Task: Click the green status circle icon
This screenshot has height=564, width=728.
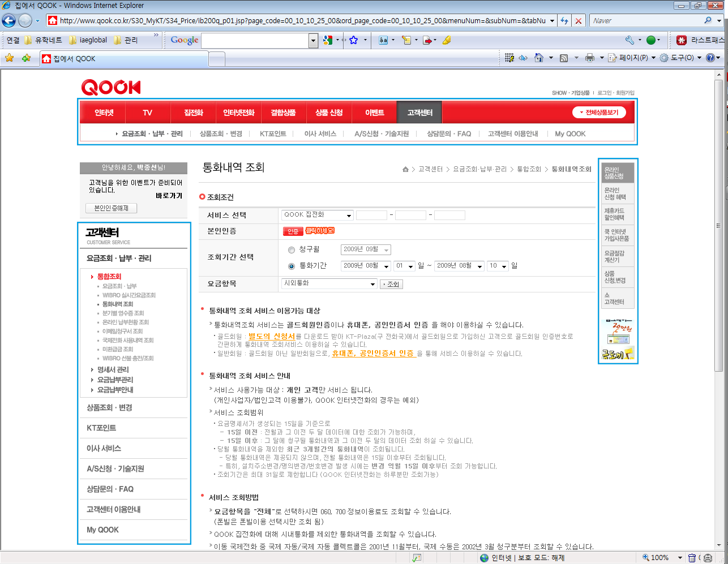Action: coord(650,40)
